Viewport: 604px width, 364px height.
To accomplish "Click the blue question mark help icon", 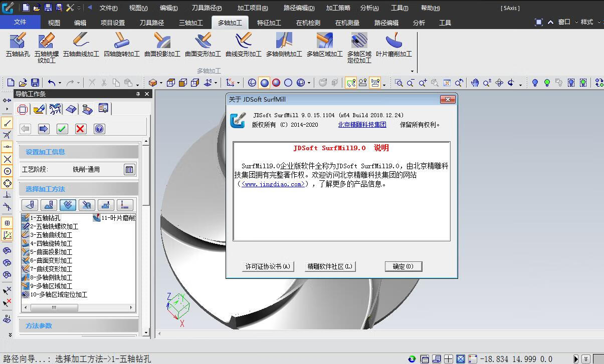I will (x=99, y=129).
